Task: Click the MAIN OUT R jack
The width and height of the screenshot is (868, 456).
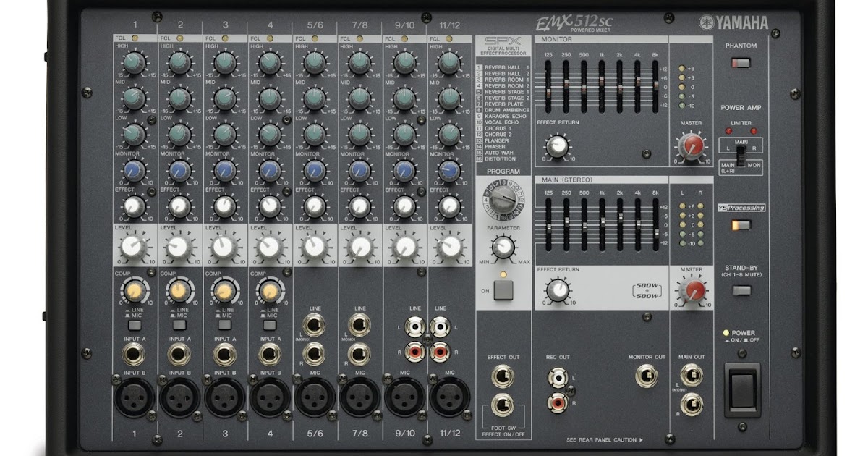Action: 692,404
